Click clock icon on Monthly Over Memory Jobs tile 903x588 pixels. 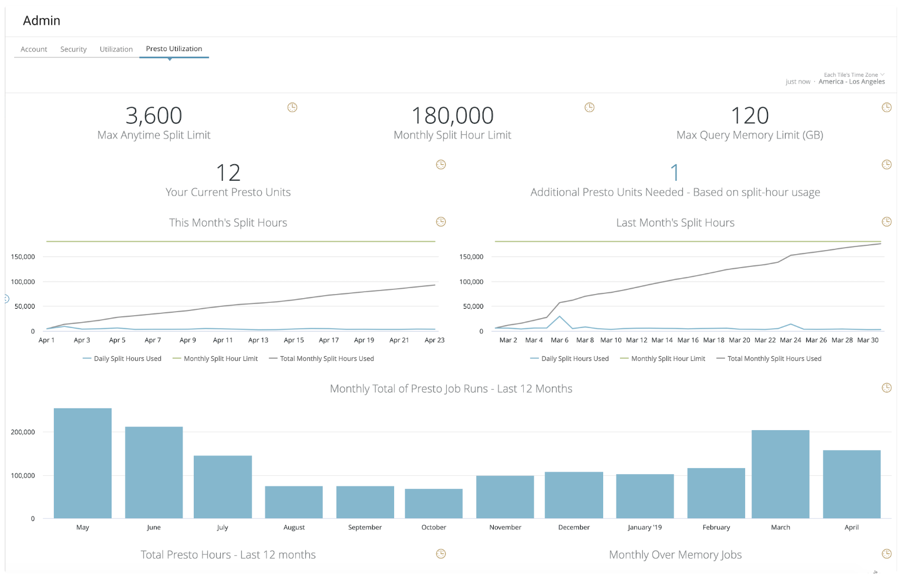coord(887,554)
